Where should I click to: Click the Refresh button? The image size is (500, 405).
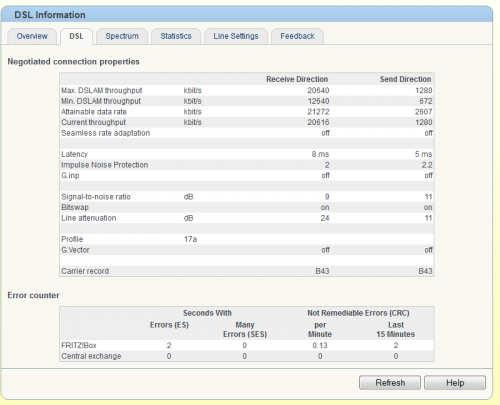[390, 383]
